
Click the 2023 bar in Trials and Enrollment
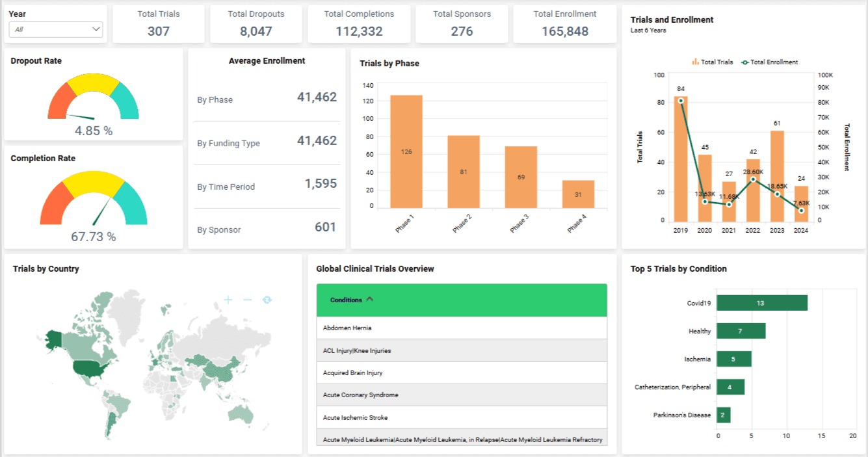point(776,176)
